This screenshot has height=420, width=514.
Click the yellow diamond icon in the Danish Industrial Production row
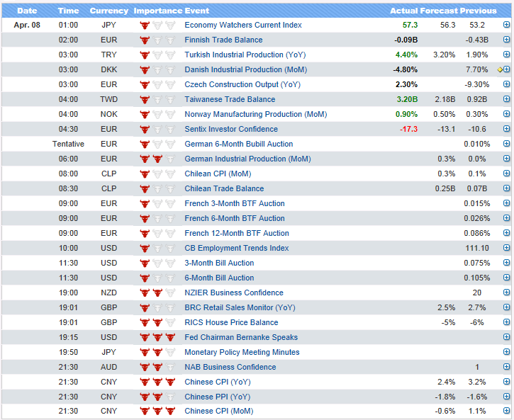pos(500,69)
